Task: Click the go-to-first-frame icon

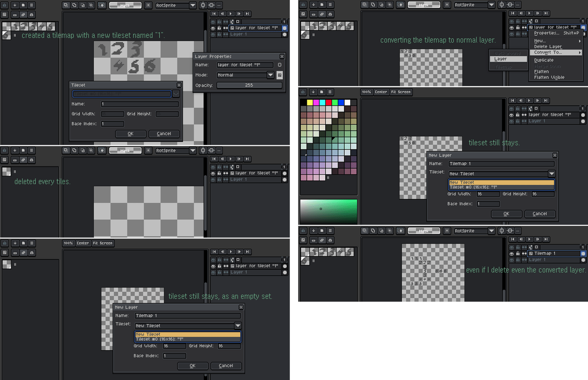Action: (214, 14)
